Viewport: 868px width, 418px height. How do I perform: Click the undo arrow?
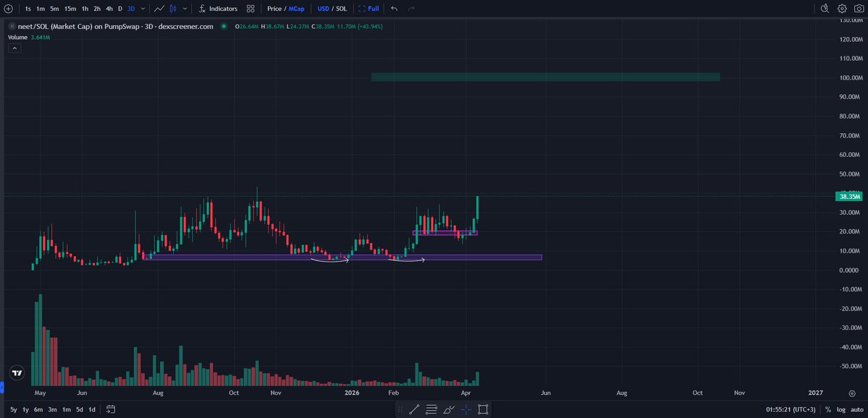[395, 8]
